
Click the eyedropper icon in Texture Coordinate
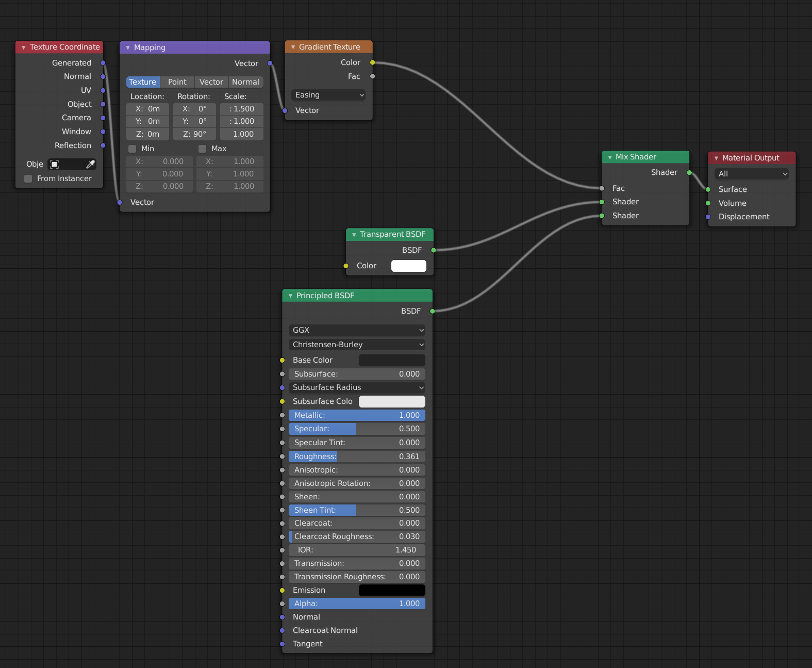click(90, 164)
